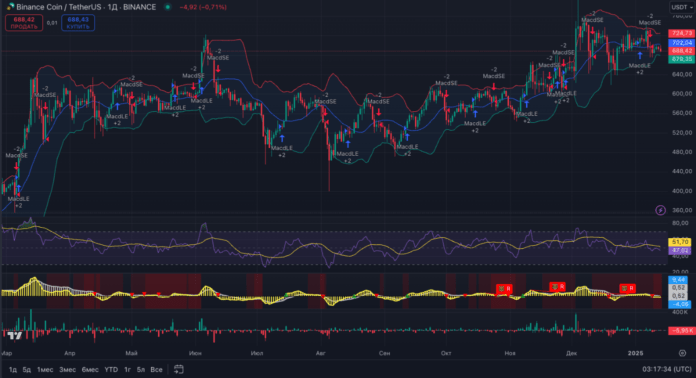Open the go-to-date calendar icon
696x378 pixels.
178,369
